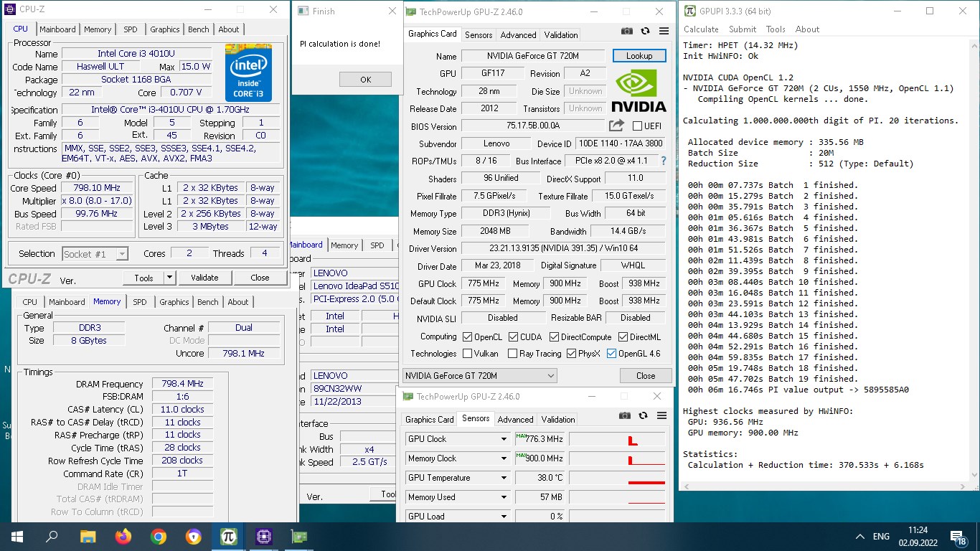Toggle OpenGL 4.6 checkbox
This screenshot has width=980, height=551.
[x=611, y=353]
